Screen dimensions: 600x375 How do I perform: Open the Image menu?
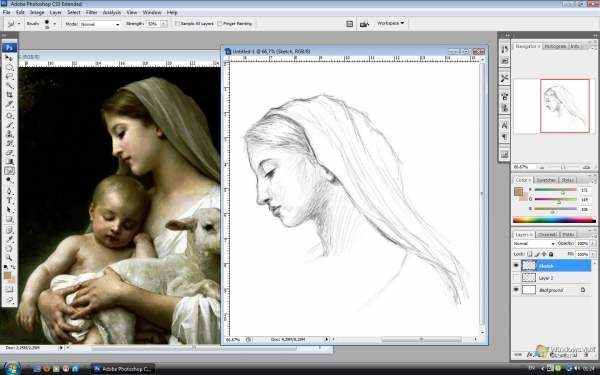click(x=37, y=13)
